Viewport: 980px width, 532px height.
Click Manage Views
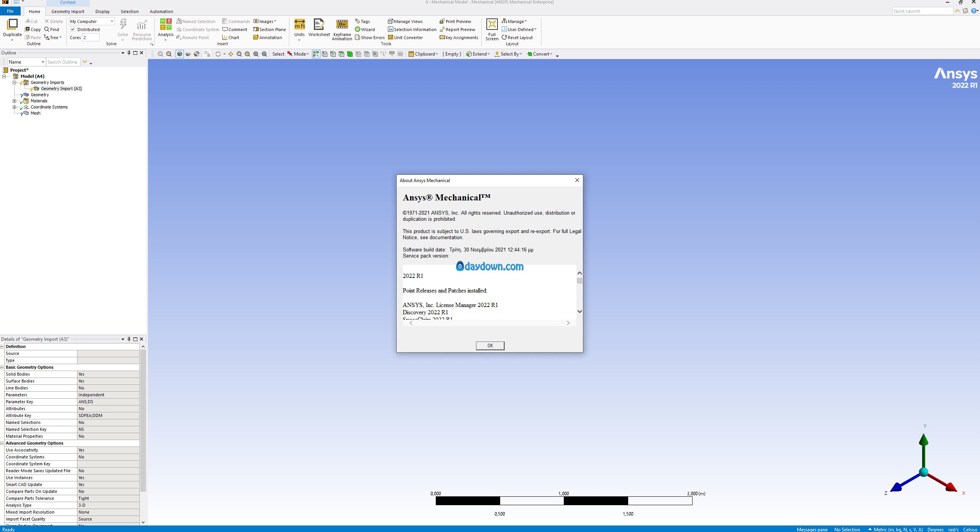coord(405,21)
